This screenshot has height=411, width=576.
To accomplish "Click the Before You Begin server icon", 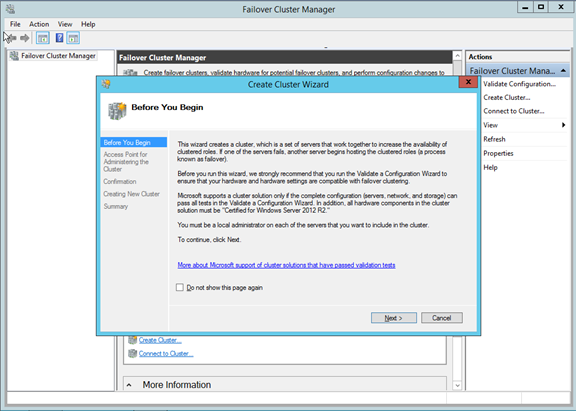I will tap(117, 111).
